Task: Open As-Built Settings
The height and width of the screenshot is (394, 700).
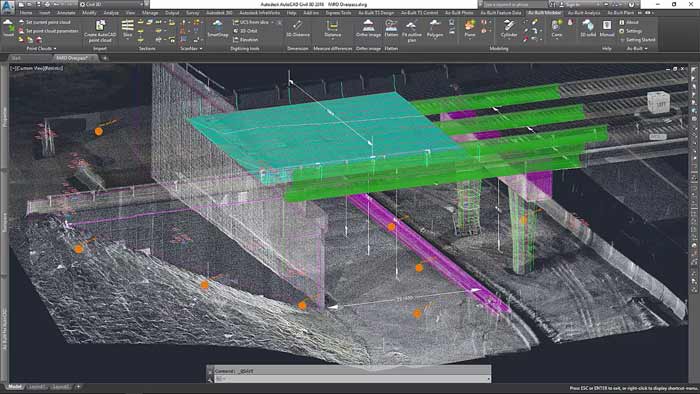Action: click(x=630, y=31)
